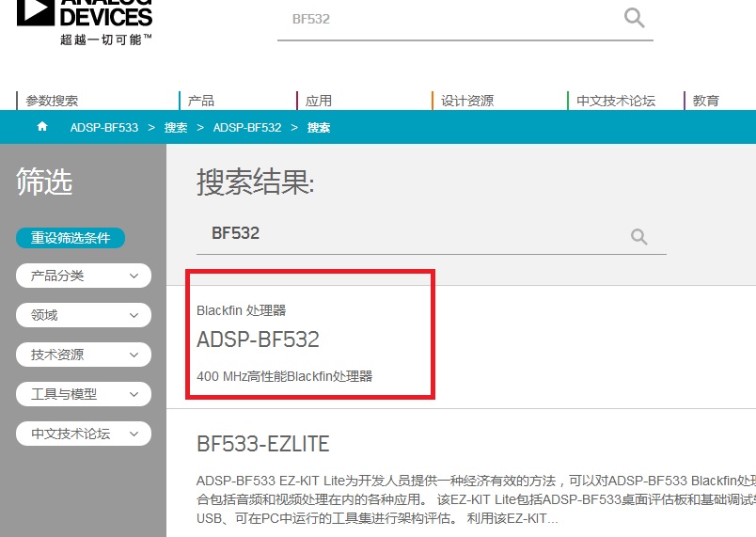This screenshot has height=537, width=756.
Task: Open the 应用 menu
Action: tap(319, 101)
